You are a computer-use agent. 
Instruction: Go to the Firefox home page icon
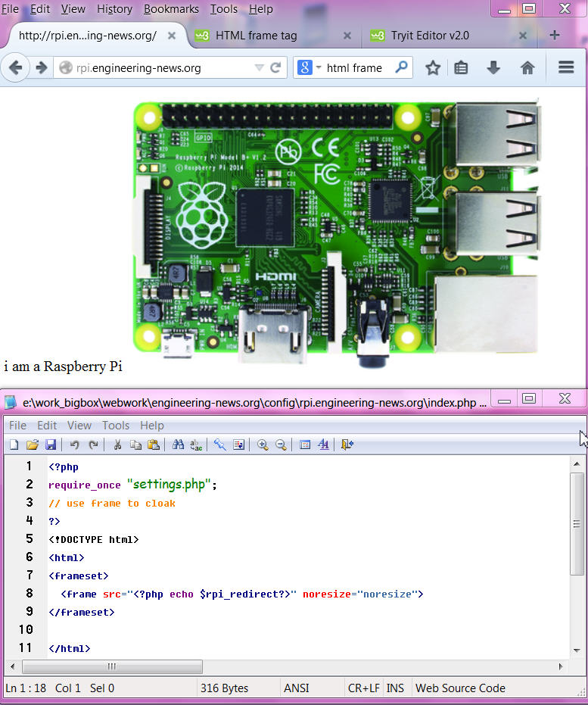tap(527, 68)
